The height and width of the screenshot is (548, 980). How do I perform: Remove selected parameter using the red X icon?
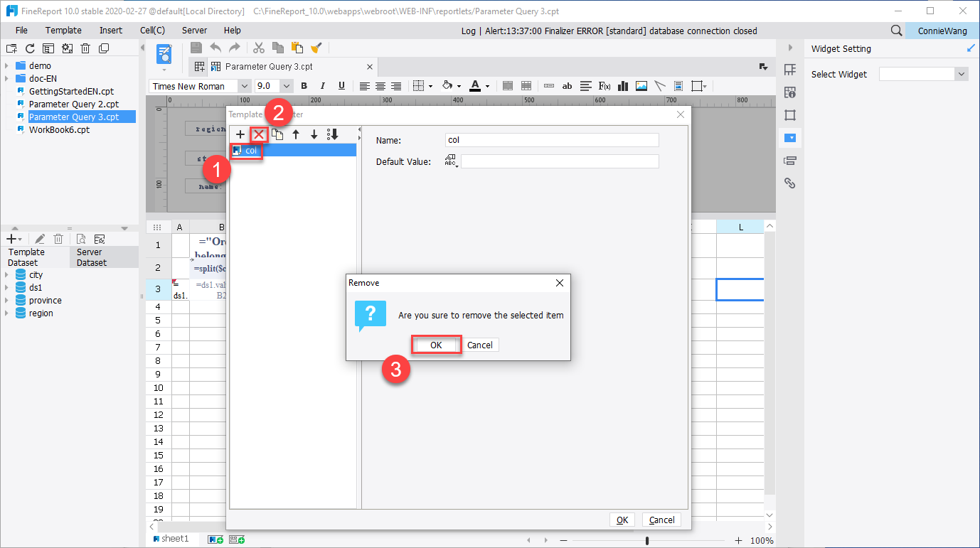coord(259,134)
